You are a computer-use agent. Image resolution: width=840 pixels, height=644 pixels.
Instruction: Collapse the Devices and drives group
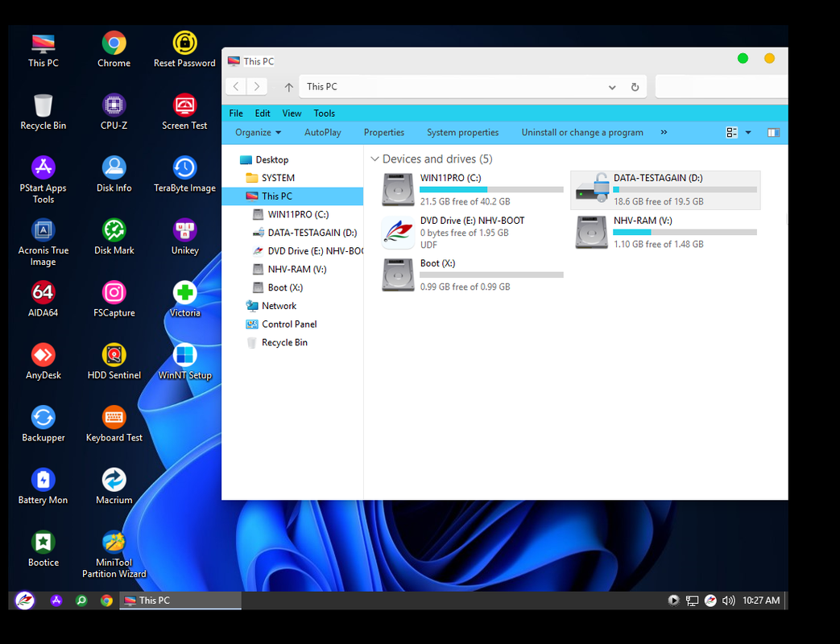[x=375, y=159]
